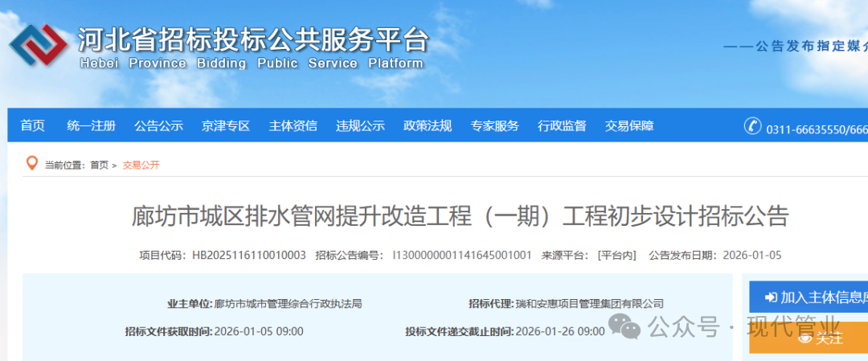Click the phone icon beside the hotline
Image resolution: width=868 pixels, height=361 pixels.
752,126
